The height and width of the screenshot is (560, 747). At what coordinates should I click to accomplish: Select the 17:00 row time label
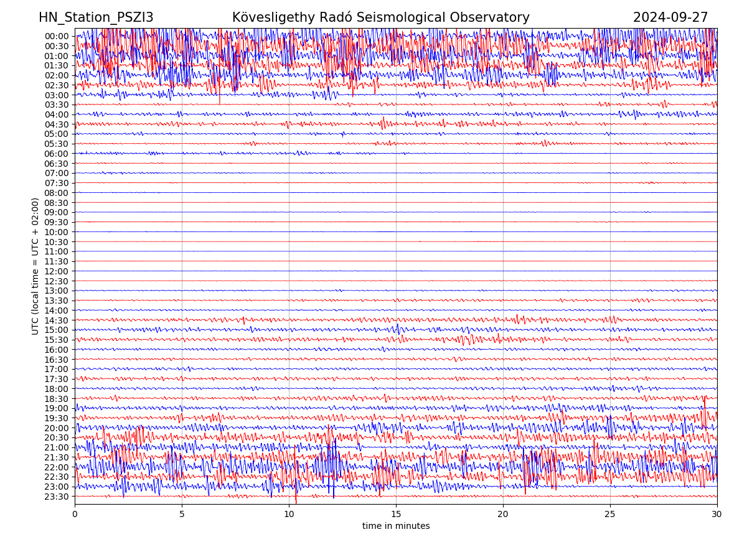pyautogui.click(x=57, y=369)
